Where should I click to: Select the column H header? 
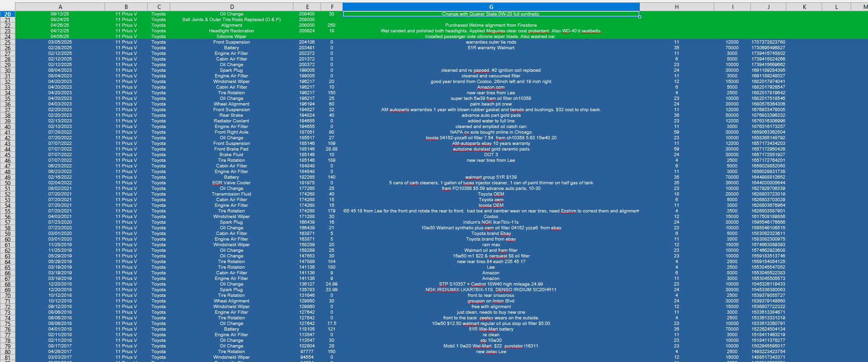(677, 7)
